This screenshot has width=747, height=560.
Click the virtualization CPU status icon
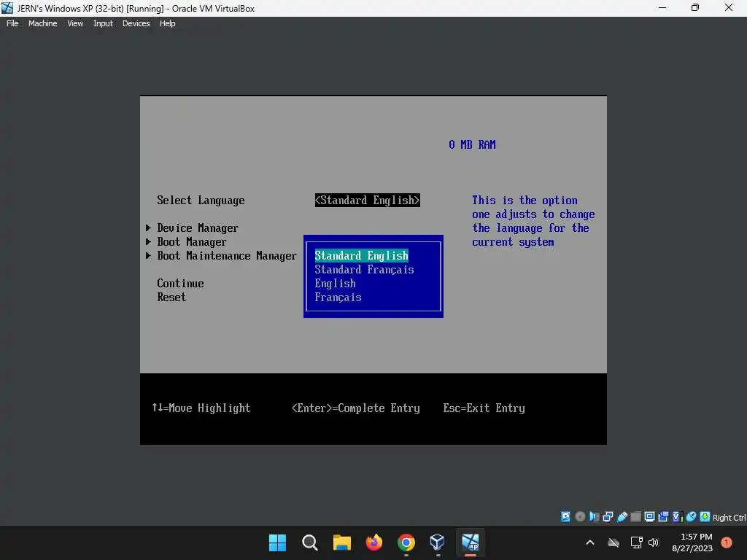(x=677, y=517)
